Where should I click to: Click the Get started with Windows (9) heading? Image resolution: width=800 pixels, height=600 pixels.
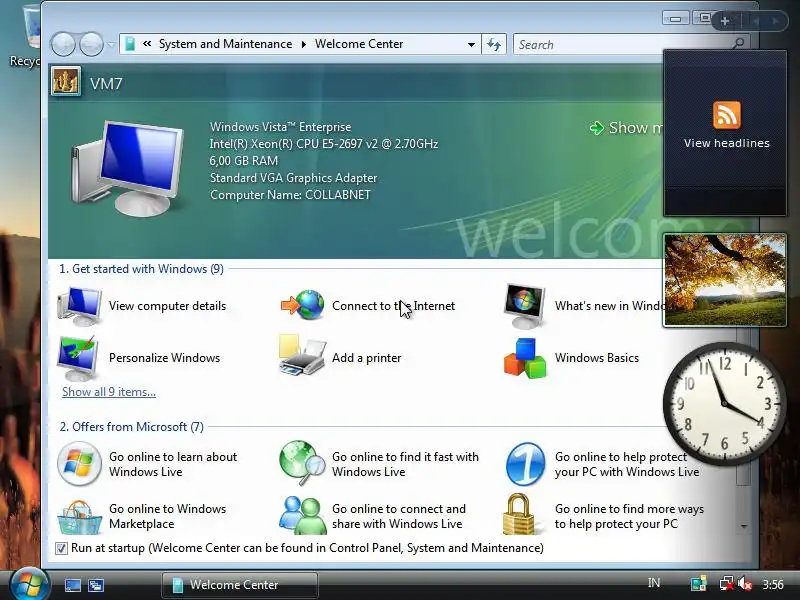141,269
